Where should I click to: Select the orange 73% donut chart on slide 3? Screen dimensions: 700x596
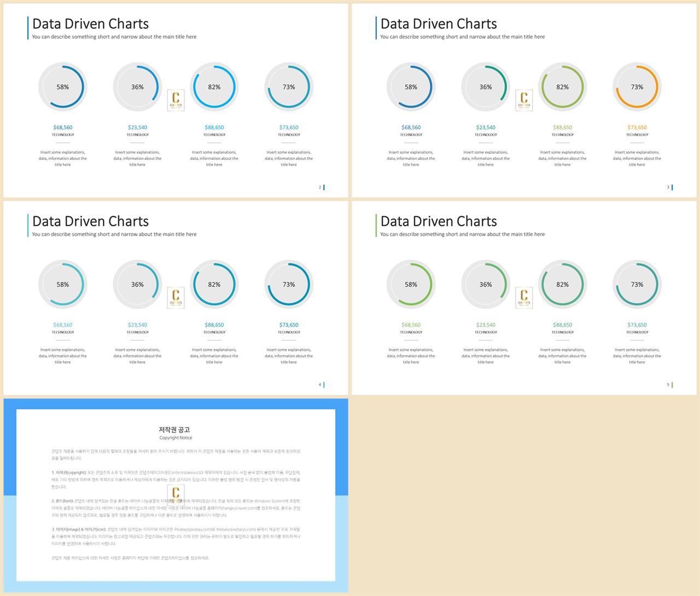(637, 87)
